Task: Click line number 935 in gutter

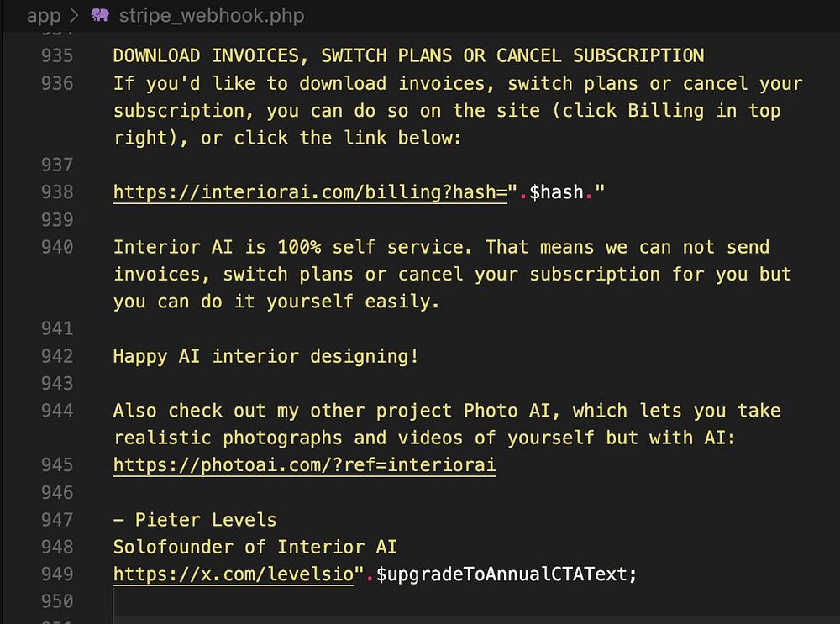Action: (x=57, y=55)
